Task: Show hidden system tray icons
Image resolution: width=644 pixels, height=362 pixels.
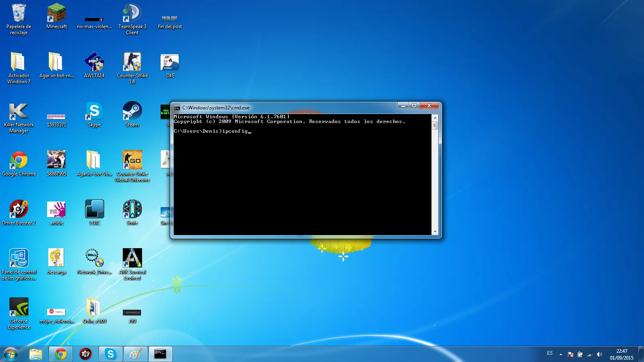Action: (x=561, y=354)
